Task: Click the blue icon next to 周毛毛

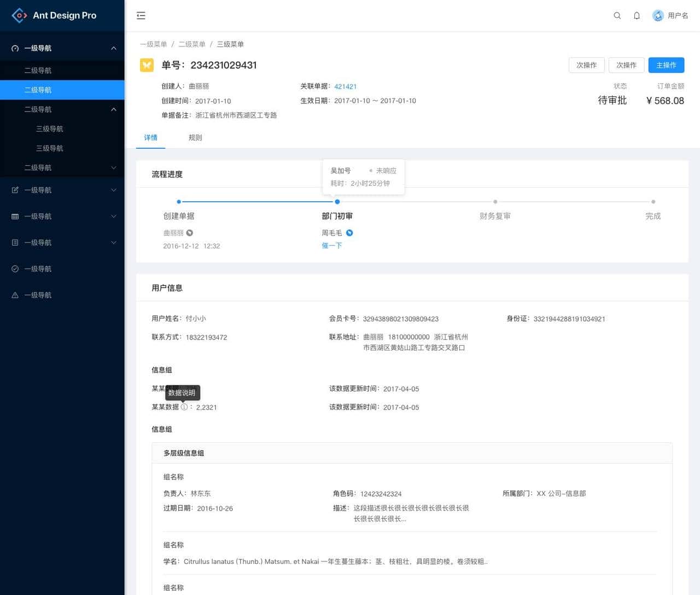Action: pos(349,233)
